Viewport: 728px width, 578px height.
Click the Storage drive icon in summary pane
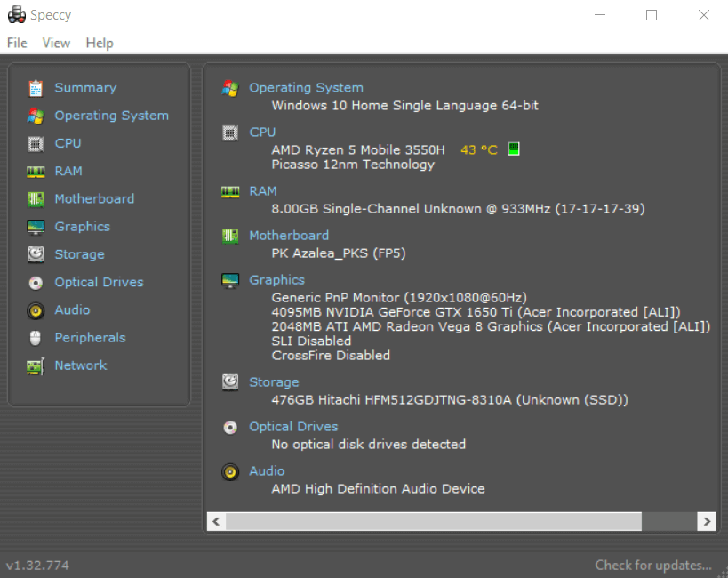point(230,382)
